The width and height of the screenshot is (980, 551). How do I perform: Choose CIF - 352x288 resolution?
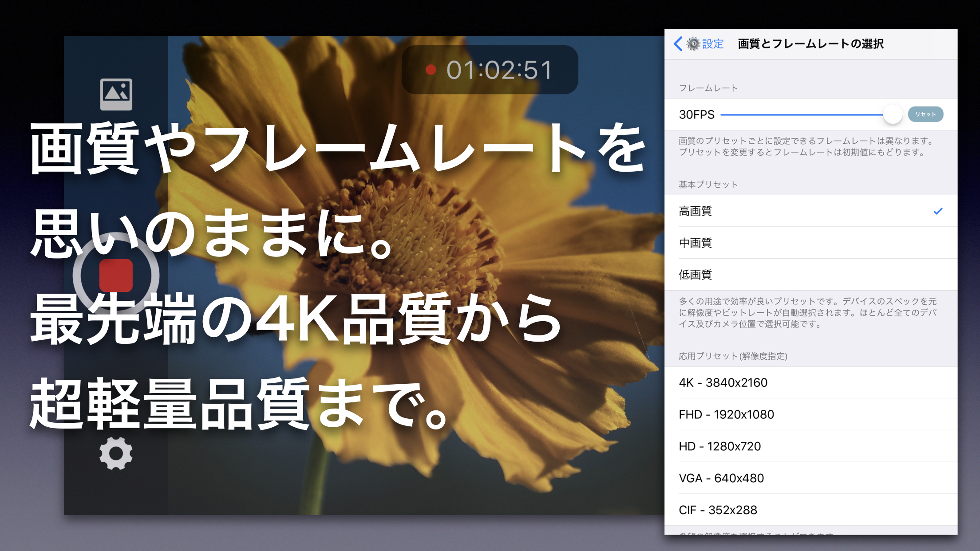[x=718, y=510]
